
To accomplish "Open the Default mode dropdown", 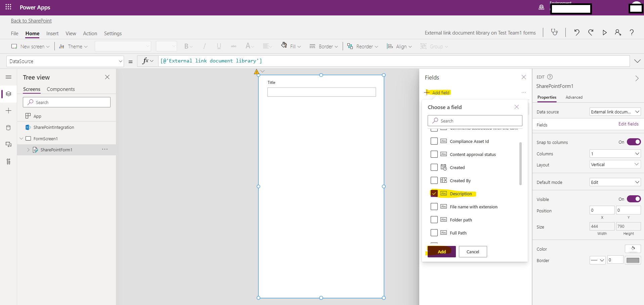I will (615, 182).
